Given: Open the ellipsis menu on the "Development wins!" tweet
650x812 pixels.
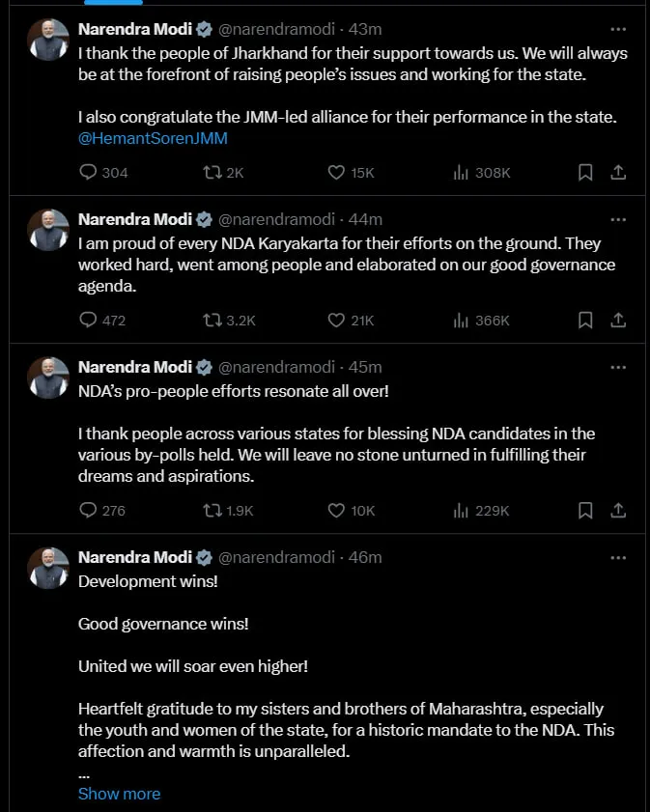Looking at the screenshot, I should click(x=619, y=557).
